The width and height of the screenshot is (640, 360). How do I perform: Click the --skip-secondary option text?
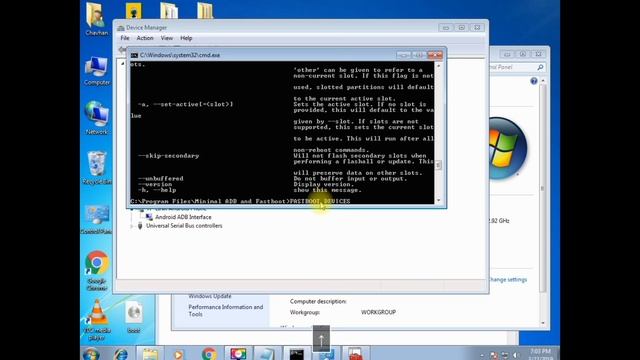[x=168, y=156]
